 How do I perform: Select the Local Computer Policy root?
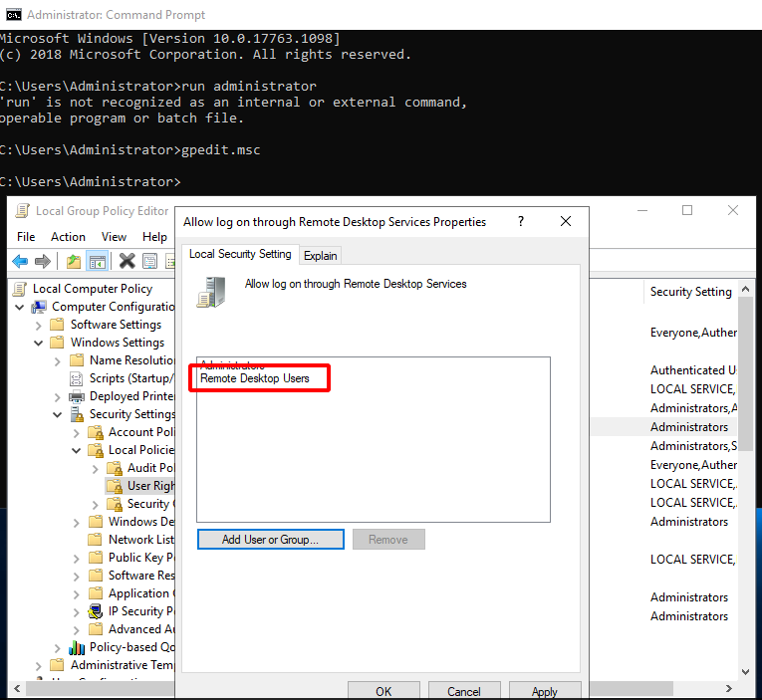(92, 289)
